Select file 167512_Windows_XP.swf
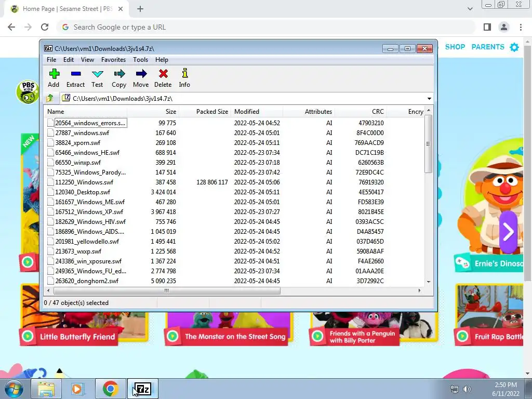Image resolution: width=532 pixels, height=399 pixels. (x=89, y=212)
